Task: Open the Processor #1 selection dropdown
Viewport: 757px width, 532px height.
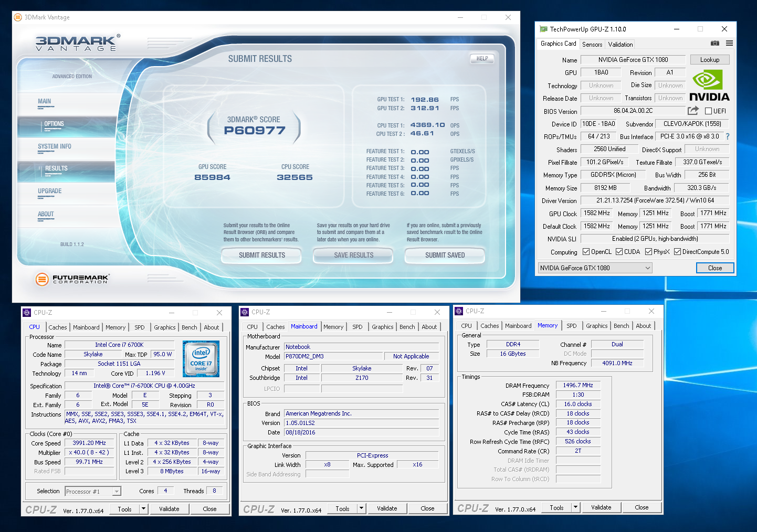Action: pyautogui.click(x=93, y=492)
